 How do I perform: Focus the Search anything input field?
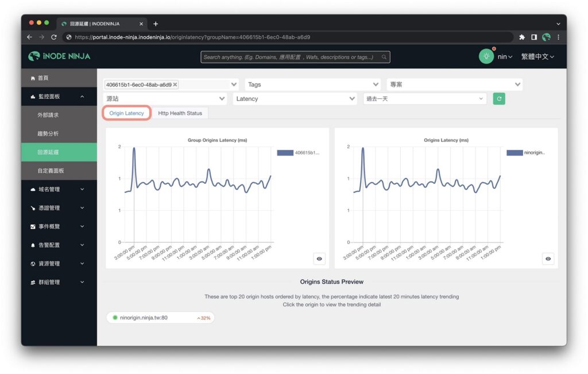[x=295, y=57]
